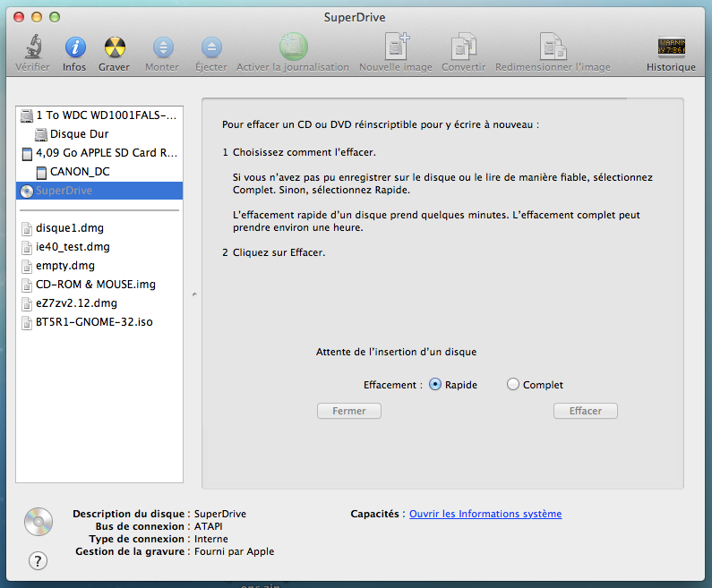
Task: Click the BT5R1-GNOME-32.iso file icon
Action: [27, 322]
